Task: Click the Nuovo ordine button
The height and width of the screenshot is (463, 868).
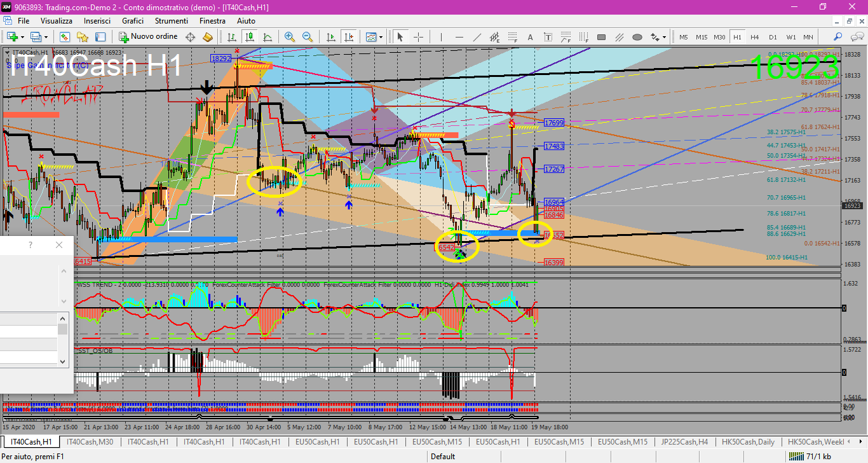Action: tap(147, 37)
